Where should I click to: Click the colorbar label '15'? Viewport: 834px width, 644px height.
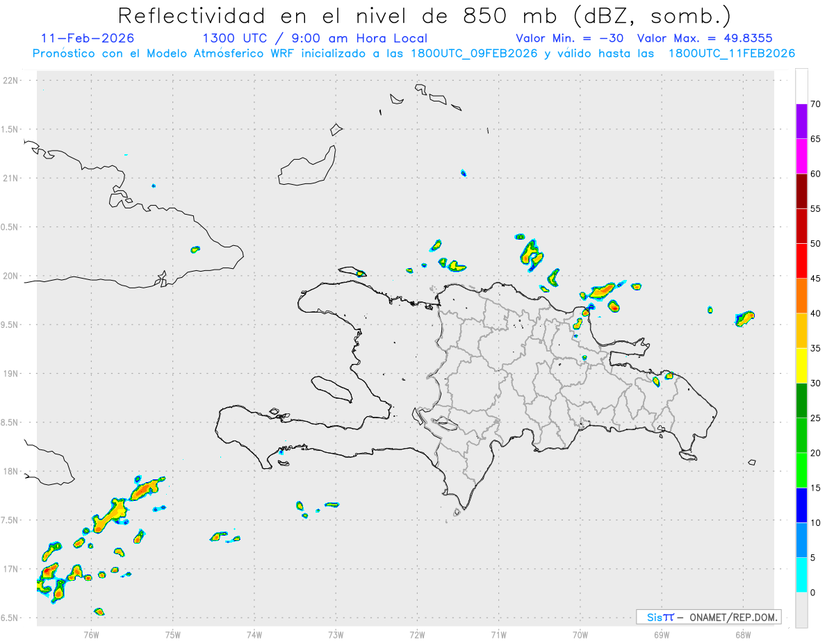coord(816,488)
